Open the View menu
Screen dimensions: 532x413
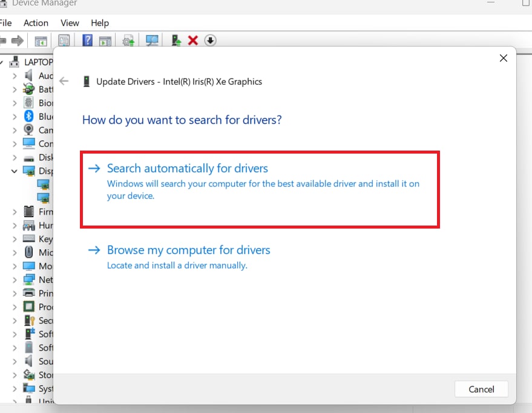pos(70,23)
